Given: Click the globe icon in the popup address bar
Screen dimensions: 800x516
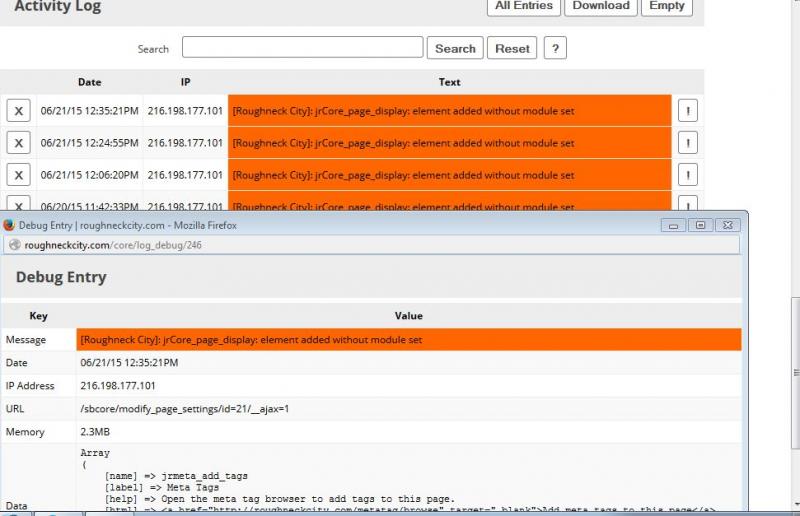Looking at the screenshot, I should click(x=14, y=245).
